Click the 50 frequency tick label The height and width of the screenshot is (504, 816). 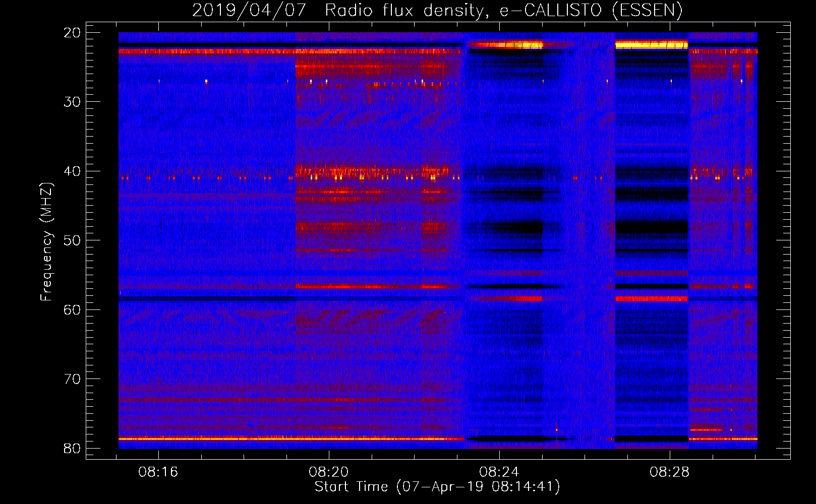tap(73, 240)
